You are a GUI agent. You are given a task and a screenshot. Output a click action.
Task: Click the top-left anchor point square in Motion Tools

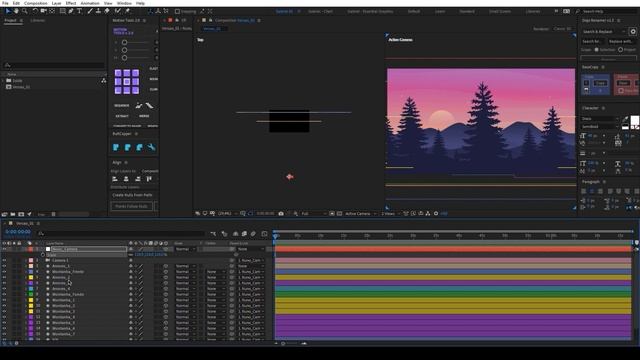tap(118, 73)
